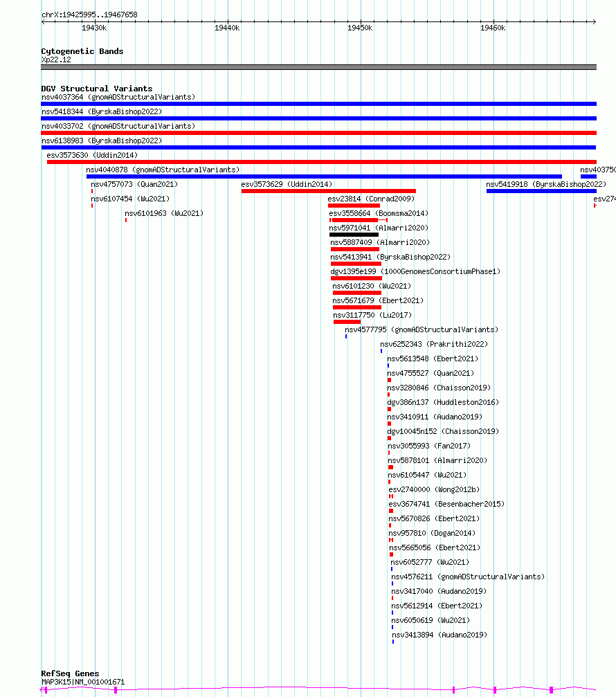Open nsv6052777 Wu2021 label

(x=431, y=562)
